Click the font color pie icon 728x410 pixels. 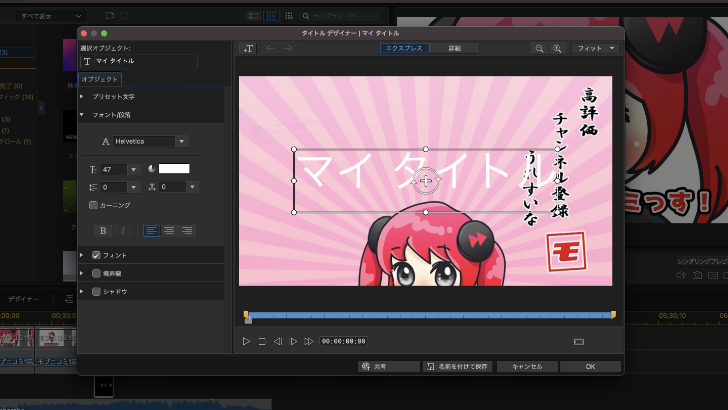tap(151, 169)
